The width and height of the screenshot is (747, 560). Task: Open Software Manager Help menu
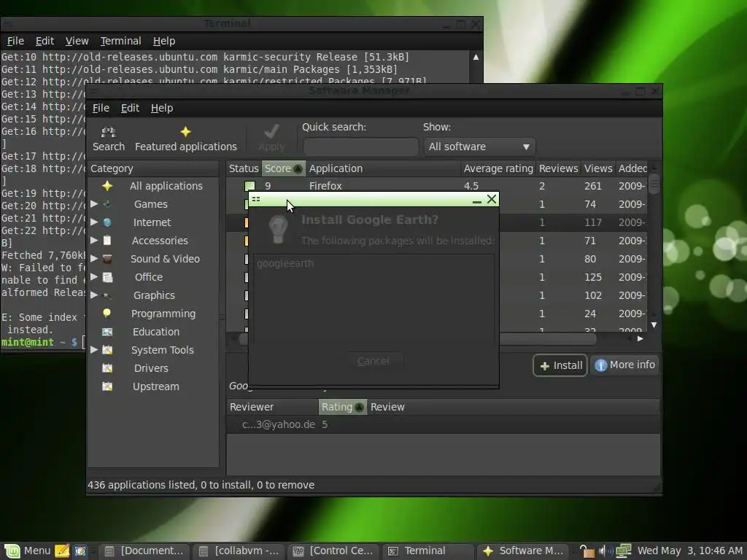[162, 108]
